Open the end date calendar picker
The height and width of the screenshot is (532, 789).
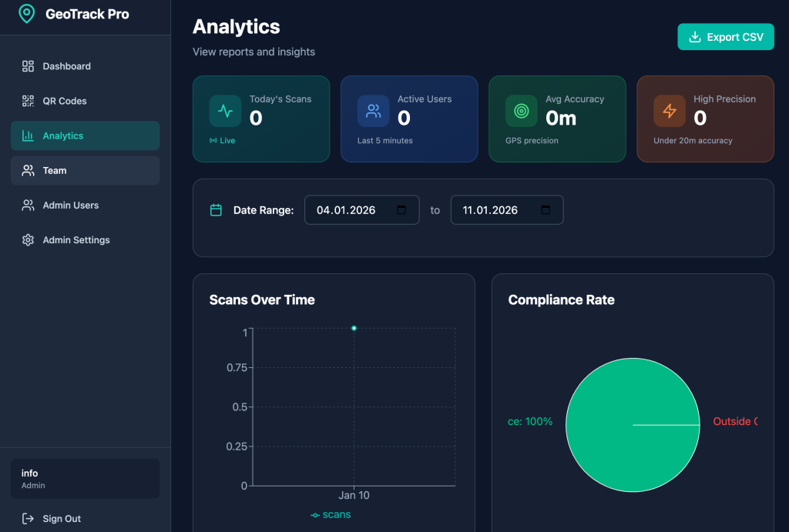(x=546, y=210)
